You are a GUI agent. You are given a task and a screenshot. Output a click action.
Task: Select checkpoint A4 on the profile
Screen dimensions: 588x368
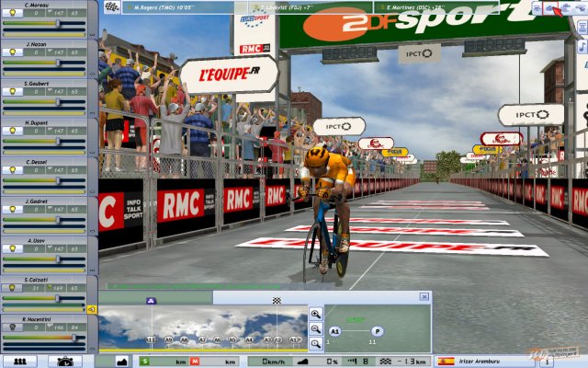coord(249,339)
